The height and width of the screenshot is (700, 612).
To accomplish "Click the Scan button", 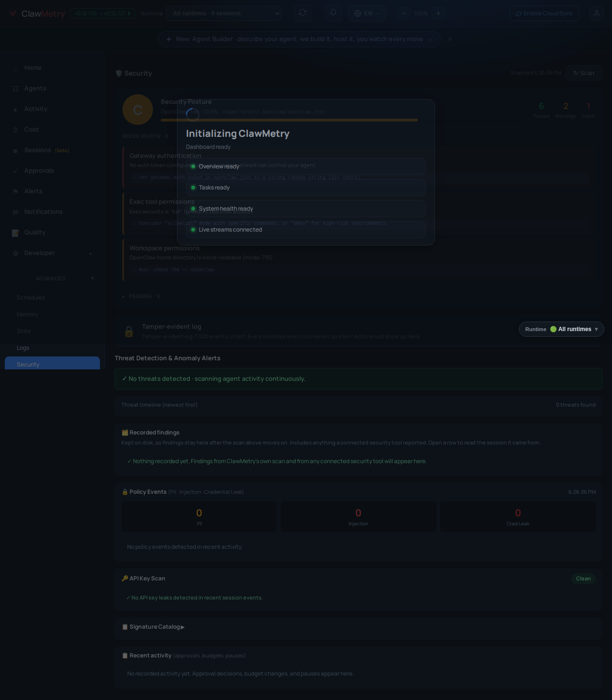I will coord(584,73).
